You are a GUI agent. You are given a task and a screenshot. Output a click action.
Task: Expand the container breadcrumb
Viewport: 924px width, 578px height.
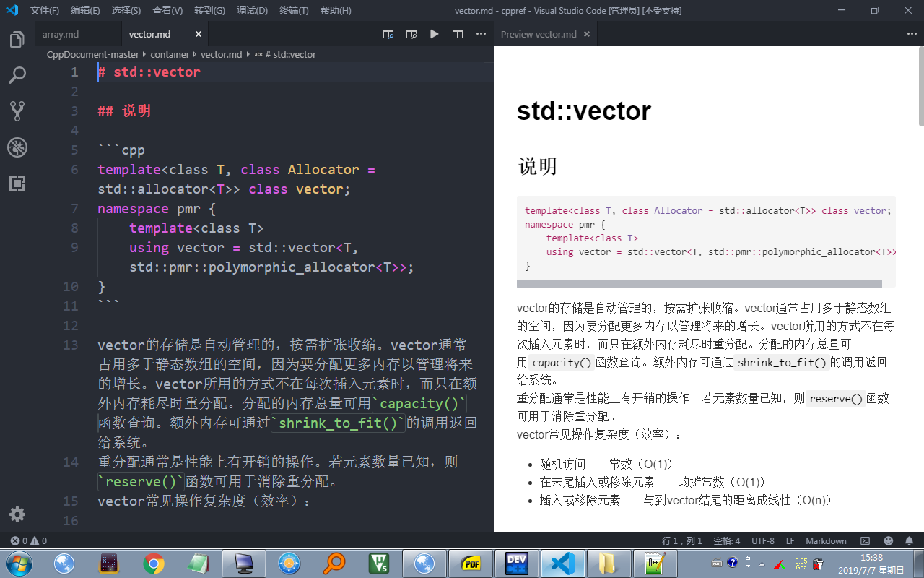pos(170,54)
